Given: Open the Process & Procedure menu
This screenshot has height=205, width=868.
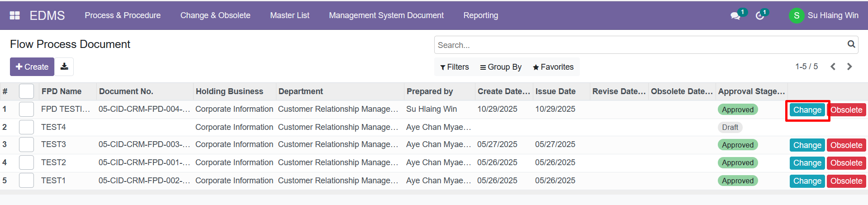Looking at the screenshot, I should click(123, 15).
